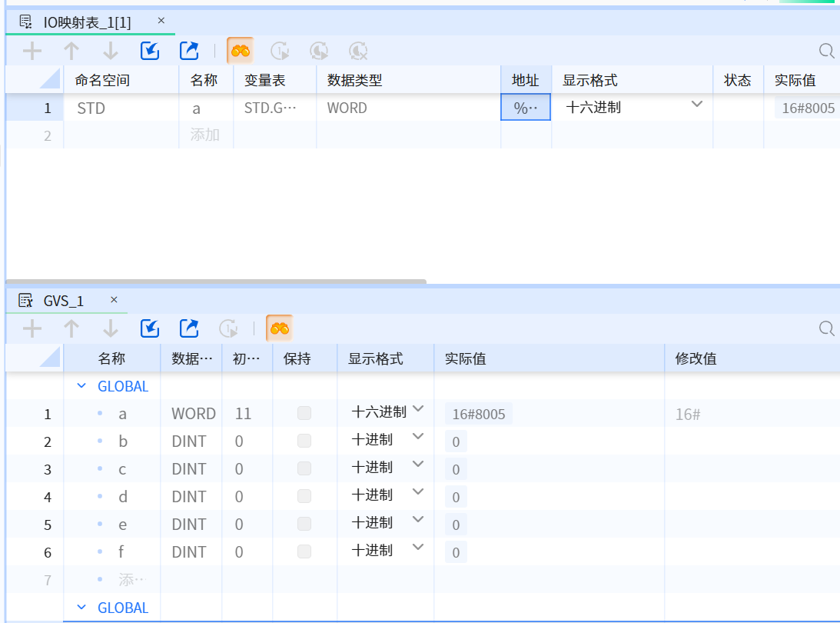Click the search magnifier in GVS_1 panel

coord(826,329)
